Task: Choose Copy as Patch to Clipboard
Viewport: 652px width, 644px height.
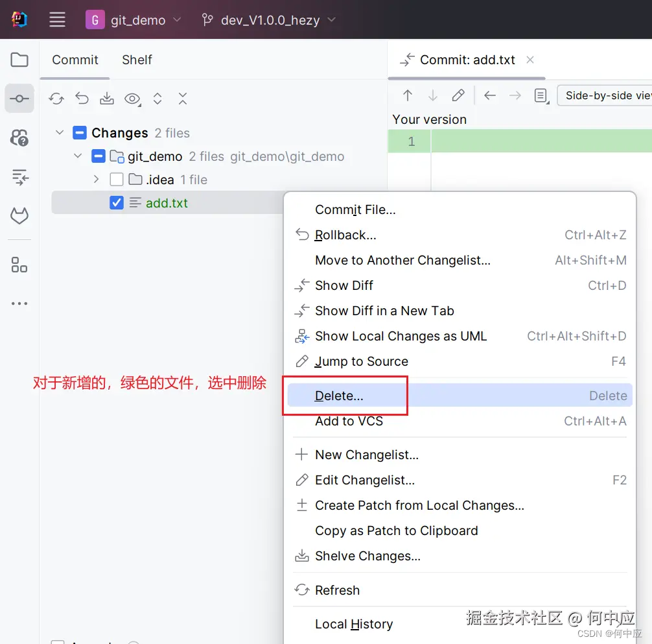Action: (460, 531)
